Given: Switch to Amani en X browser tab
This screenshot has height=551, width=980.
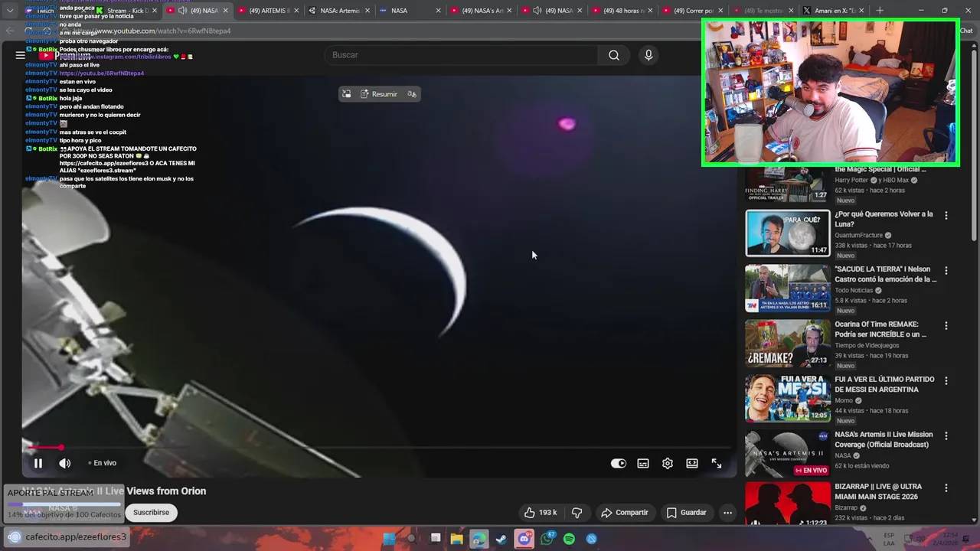Looking at the screenshot, I should [833, 11].
